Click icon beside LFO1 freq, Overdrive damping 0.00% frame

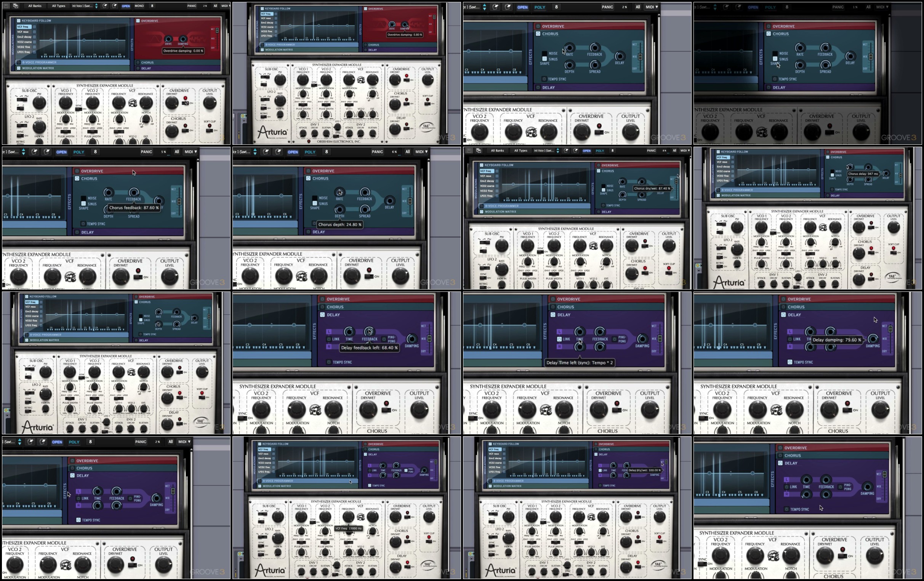pyautogui.click(x=34, y=52)
